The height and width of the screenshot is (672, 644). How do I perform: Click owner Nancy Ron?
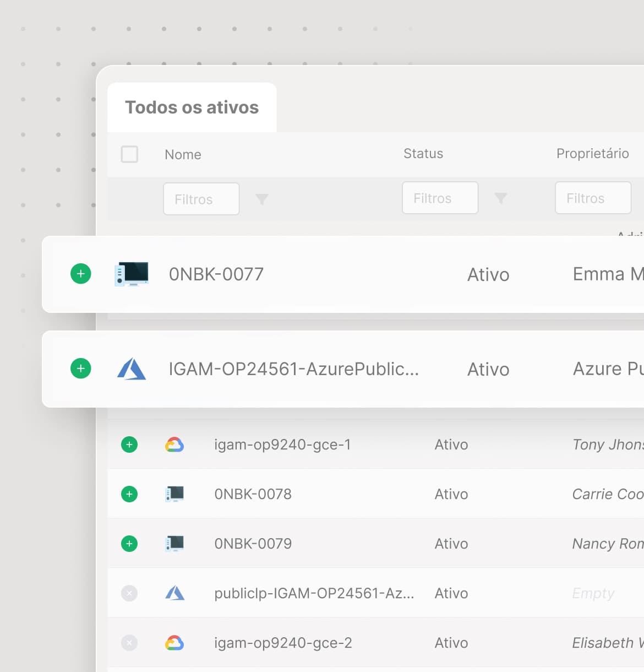(608, 544)
